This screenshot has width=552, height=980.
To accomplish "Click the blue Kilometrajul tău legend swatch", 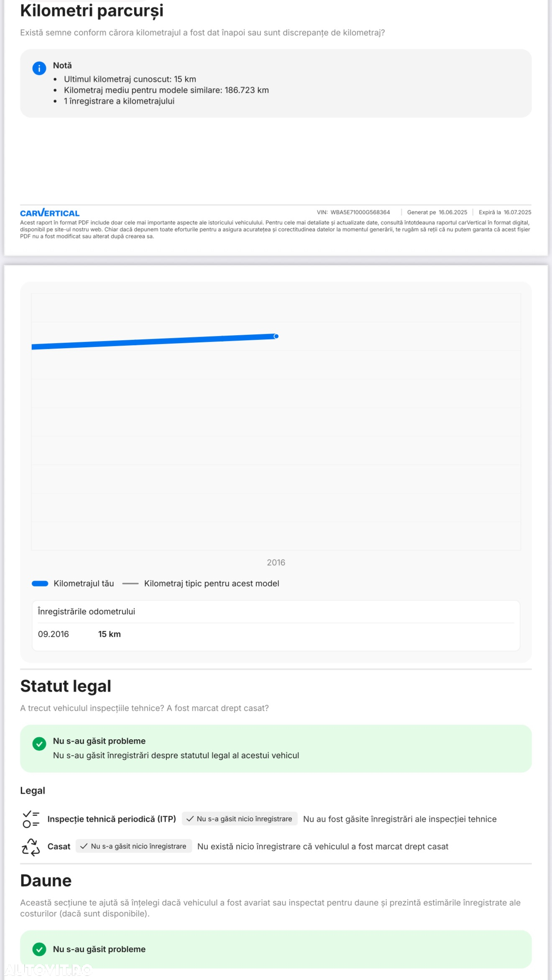I will click(x=40, y=583).
